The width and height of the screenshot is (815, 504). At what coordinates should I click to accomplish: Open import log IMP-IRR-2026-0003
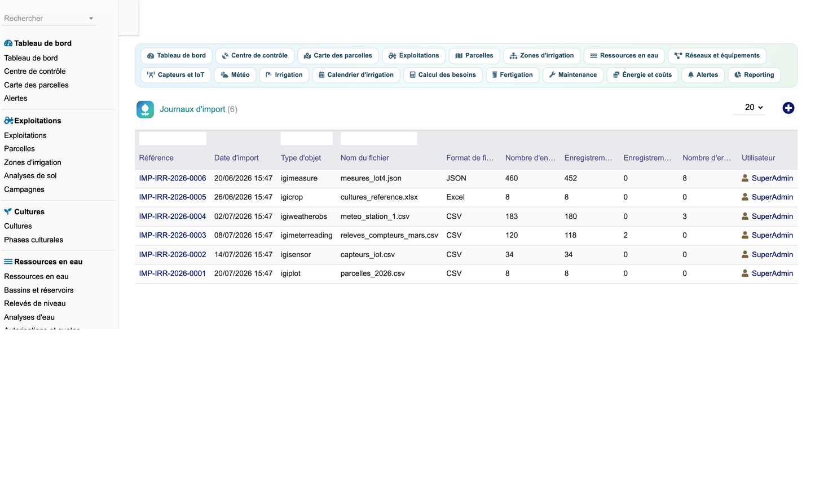pos(173,235)
